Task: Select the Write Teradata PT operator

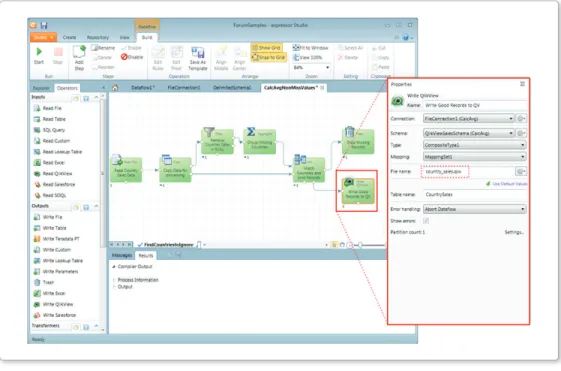Action: (x=57, y=239)
